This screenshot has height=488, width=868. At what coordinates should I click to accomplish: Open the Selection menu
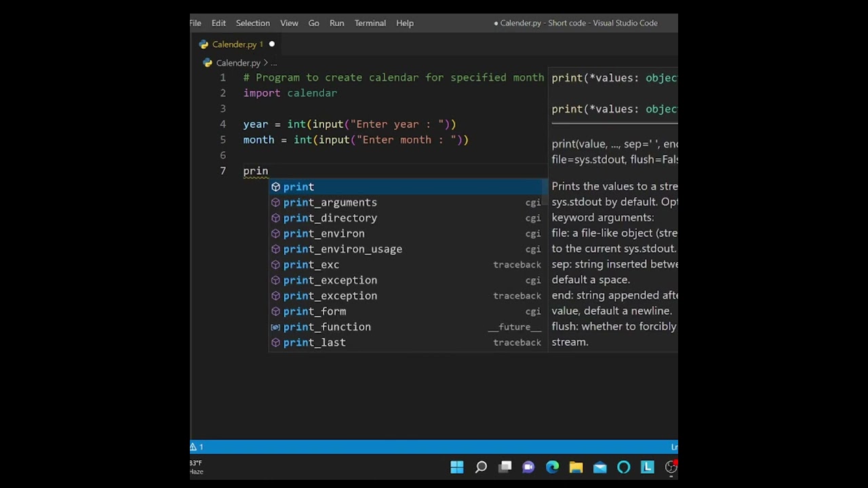click(x=253, y=23)
